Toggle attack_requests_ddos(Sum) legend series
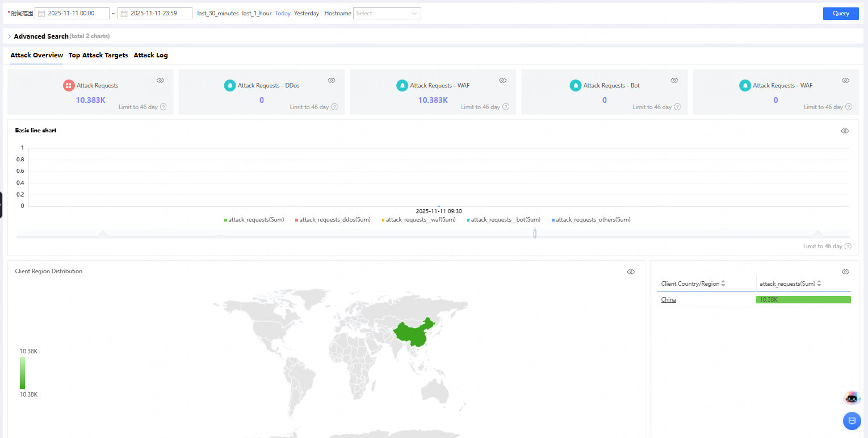 point(332,220)
